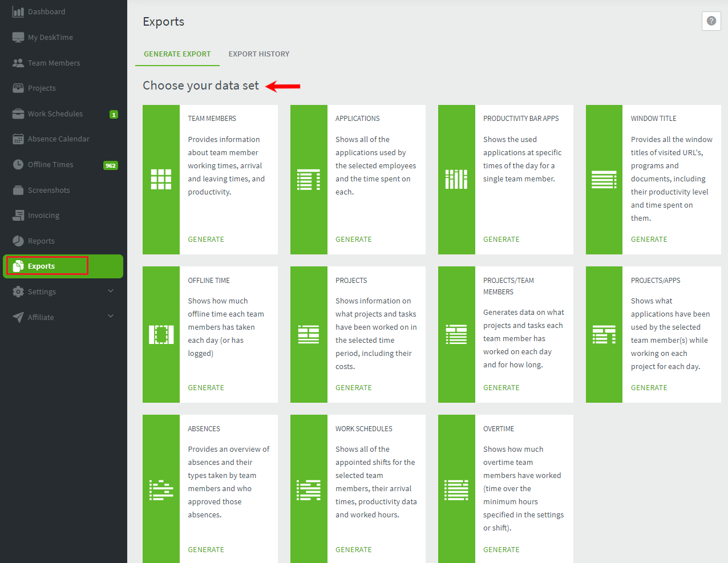Click the Offline Times 962 badge
Screen dimensions: 728x563
coord(111,165)
